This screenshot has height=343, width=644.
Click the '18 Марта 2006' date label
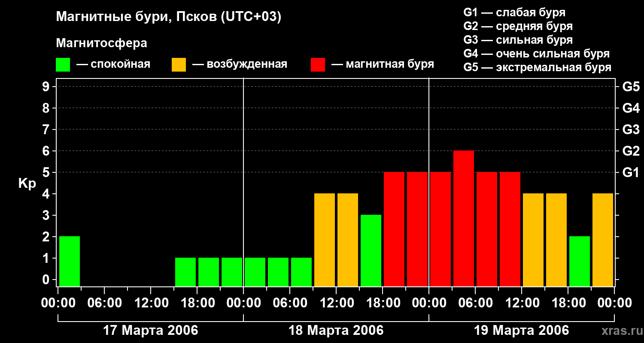coord(336,331)
